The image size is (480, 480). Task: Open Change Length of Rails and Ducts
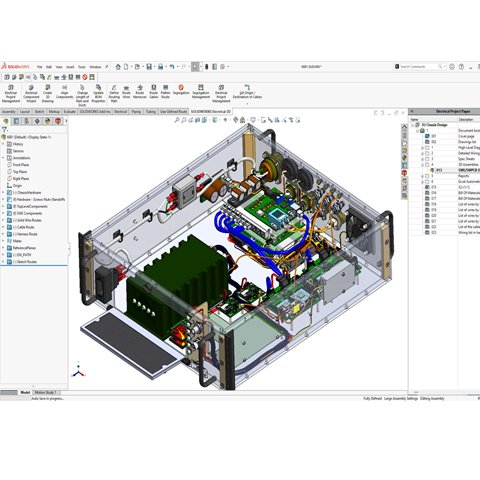point(82,95)
